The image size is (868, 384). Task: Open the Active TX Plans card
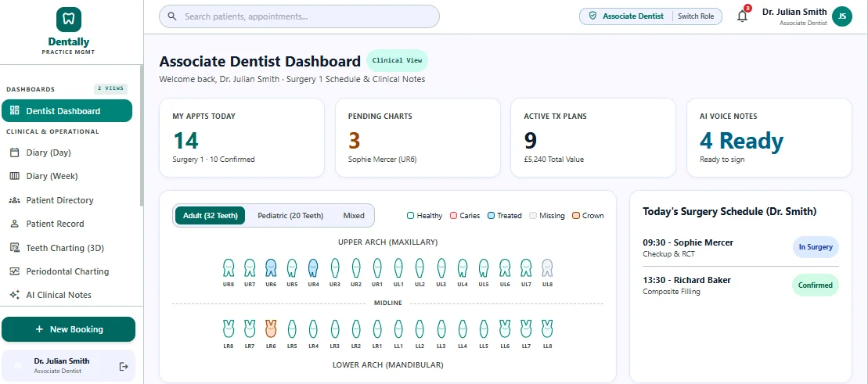point(593,138)
